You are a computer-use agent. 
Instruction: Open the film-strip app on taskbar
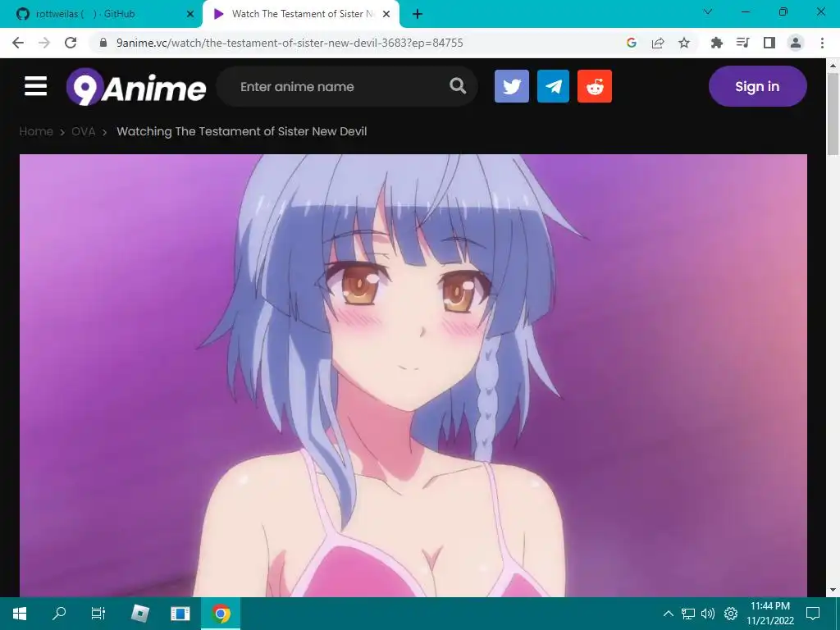point(180,614)
